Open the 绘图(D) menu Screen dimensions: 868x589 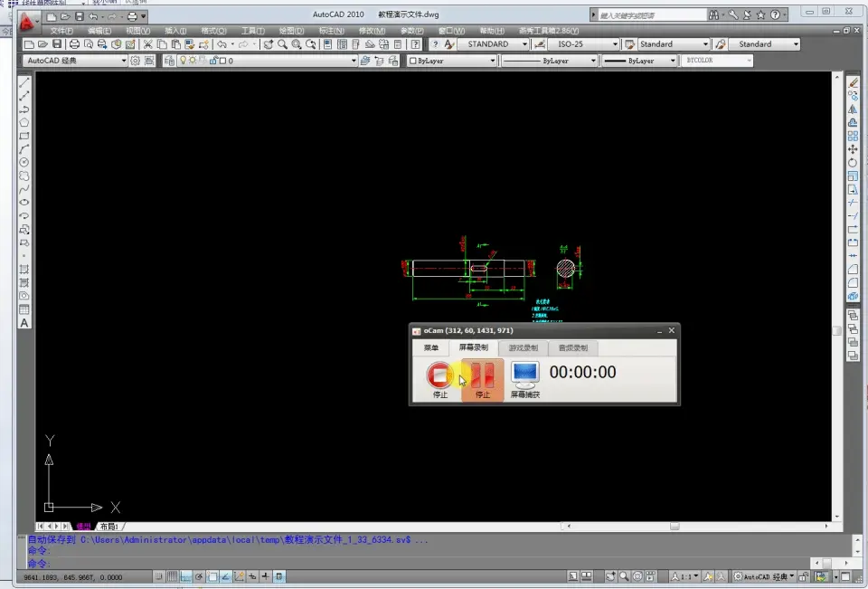(x=291, y=31)
